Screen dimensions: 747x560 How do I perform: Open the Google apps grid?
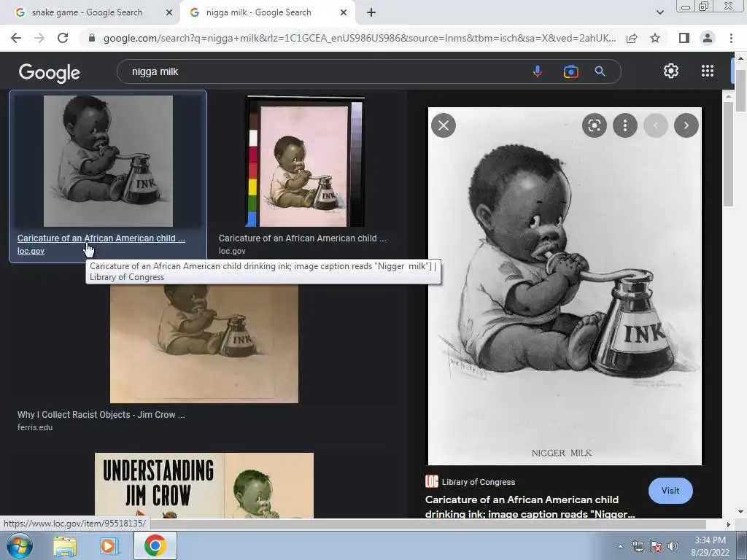click(708, 71)
